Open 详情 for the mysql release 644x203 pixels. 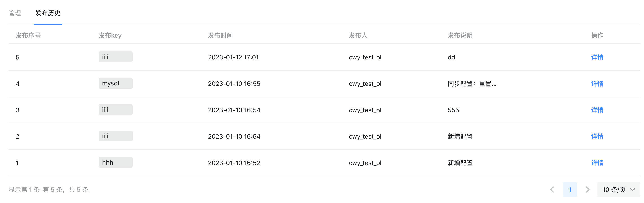click(x=597, y=84)
